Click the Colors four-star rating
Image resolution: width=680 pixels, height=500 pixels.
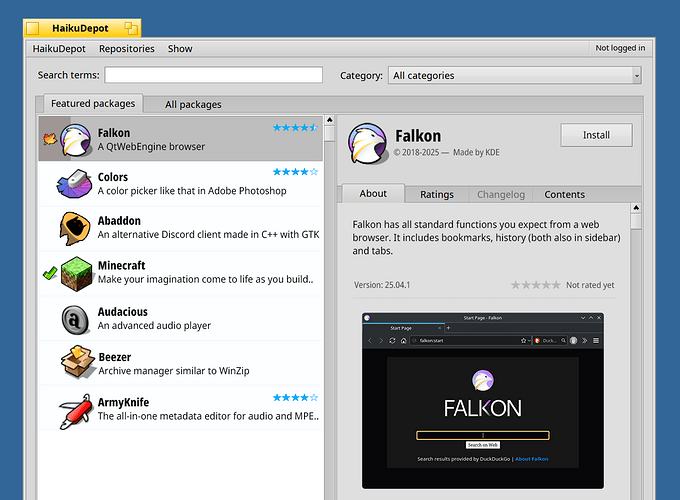[295, 172]
